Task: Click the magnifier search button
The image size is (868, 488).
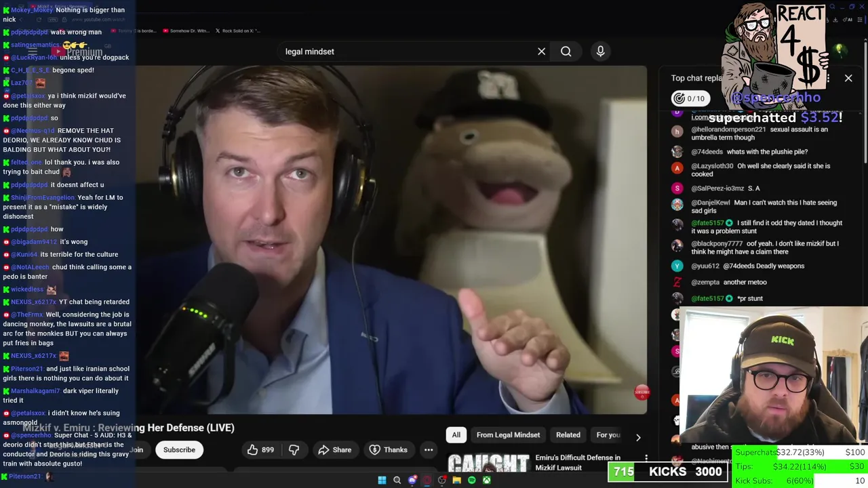Action: click(566, 52)
